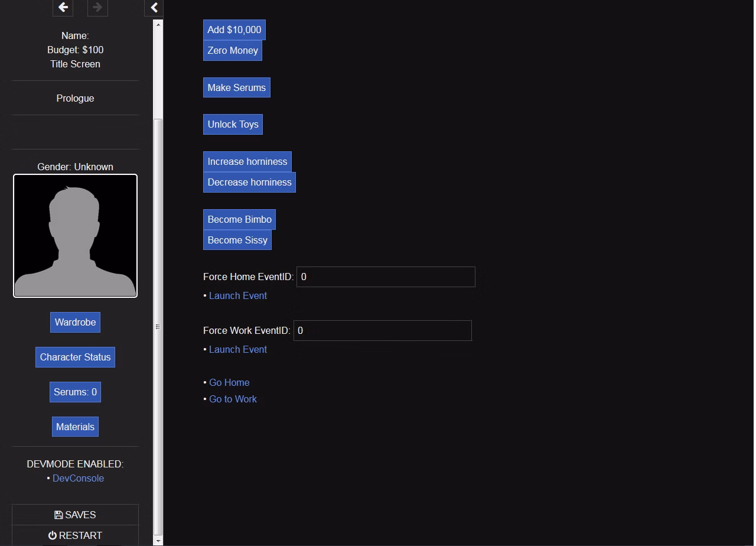Click the Prologue text in sidebar

(75, 98)
